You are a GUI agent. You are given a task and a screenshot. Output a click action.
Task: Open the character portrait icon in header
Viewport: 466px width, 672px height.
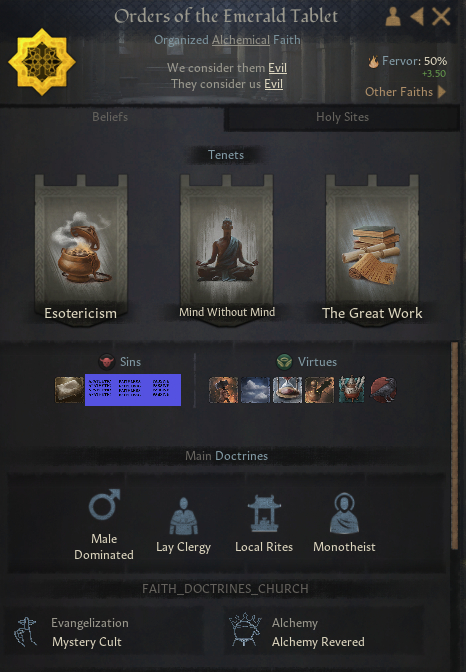coord(393,17)
